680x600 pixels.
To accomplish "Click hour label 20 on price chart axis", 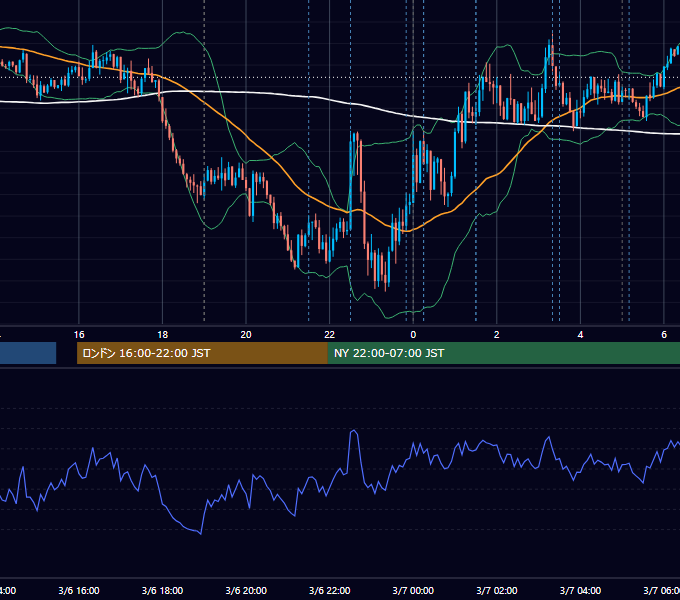I will 246,335.
